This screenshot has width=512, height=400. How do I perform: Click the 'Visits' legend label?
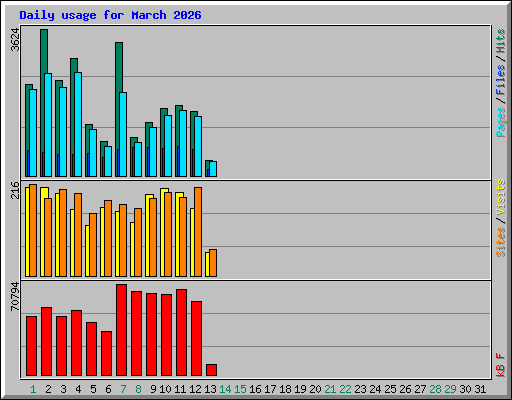click(x=500, y=197)
